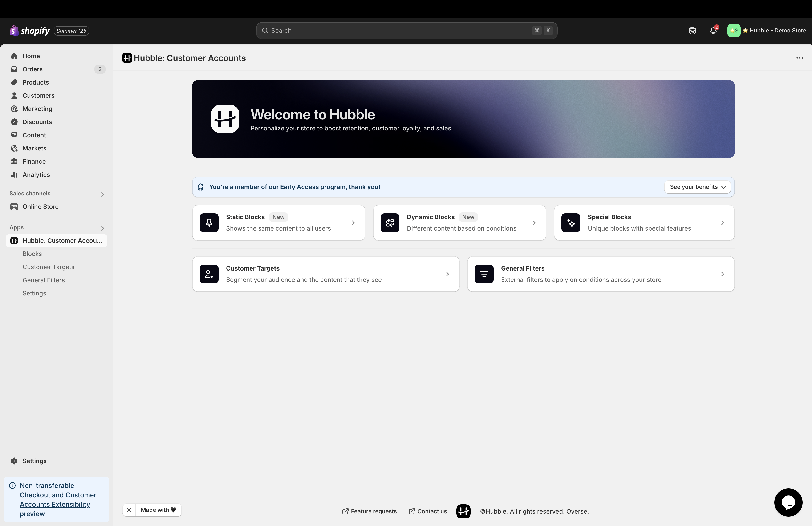Click the Markets globe icon
The image size is (812, 526).
click(x=14, y=148)
